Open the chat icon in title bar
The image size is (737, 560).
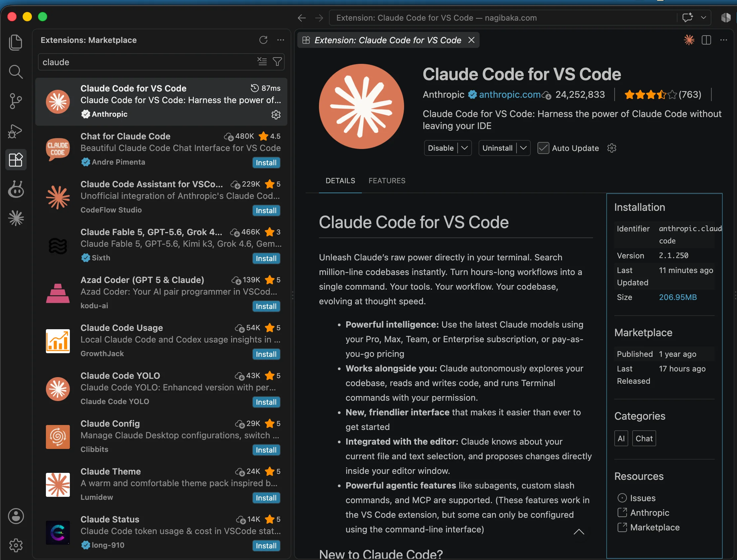(x=688, y=17)
